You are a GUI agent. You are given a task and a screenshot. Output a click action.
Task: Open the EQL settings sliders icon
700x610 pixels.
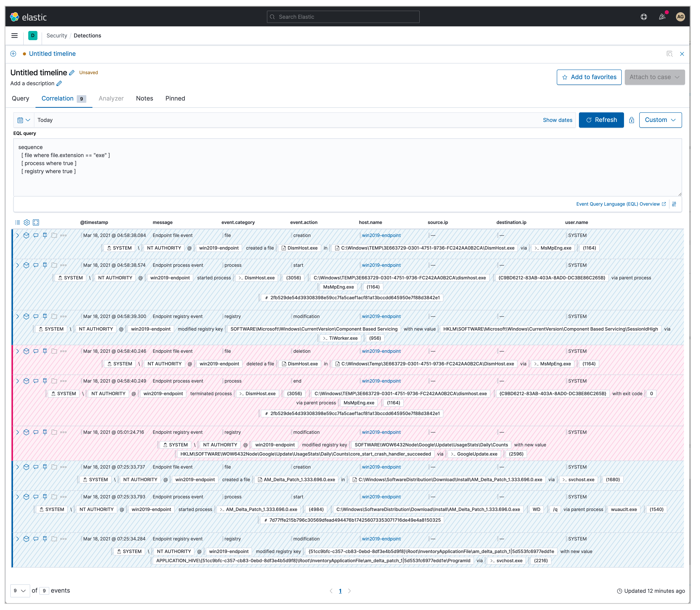coord(674,204)
